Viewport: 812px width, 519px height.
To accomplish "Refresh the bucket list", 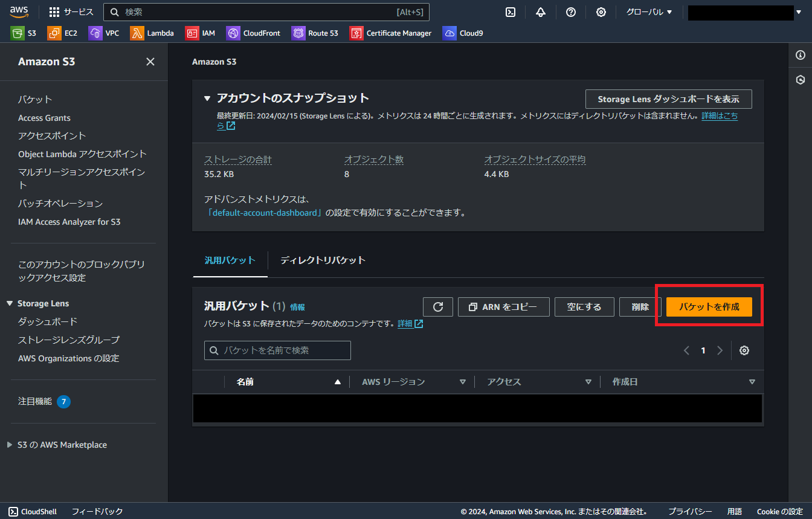I will pos(437,306).
